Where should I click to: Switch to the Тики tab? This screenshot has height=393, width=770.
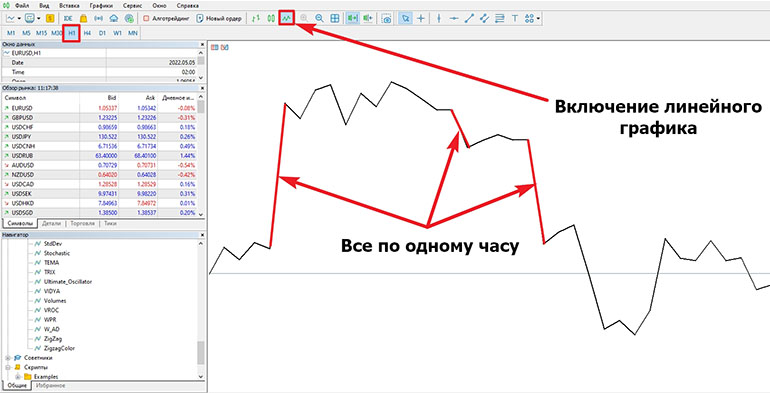[x=110, y=223]
